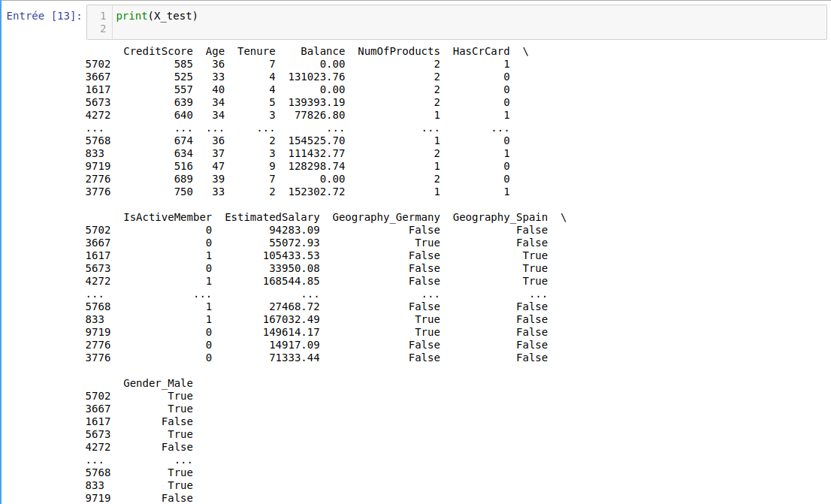Image resolution: width=831 pixels, height=504 pixels.
Task: Click the Tenure column header
Action: 256,51
